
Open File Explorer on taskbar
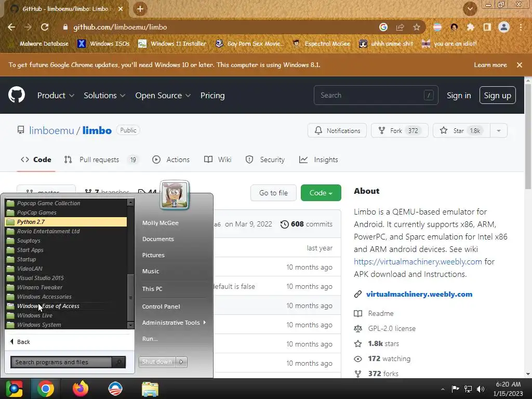coord(150,389)
